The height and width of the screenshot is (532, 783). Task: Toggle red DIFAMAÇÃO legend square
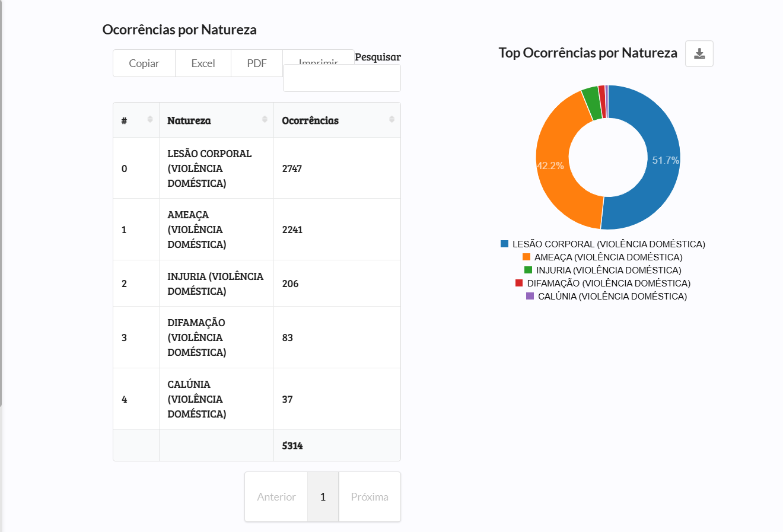(x=519, y=283)
